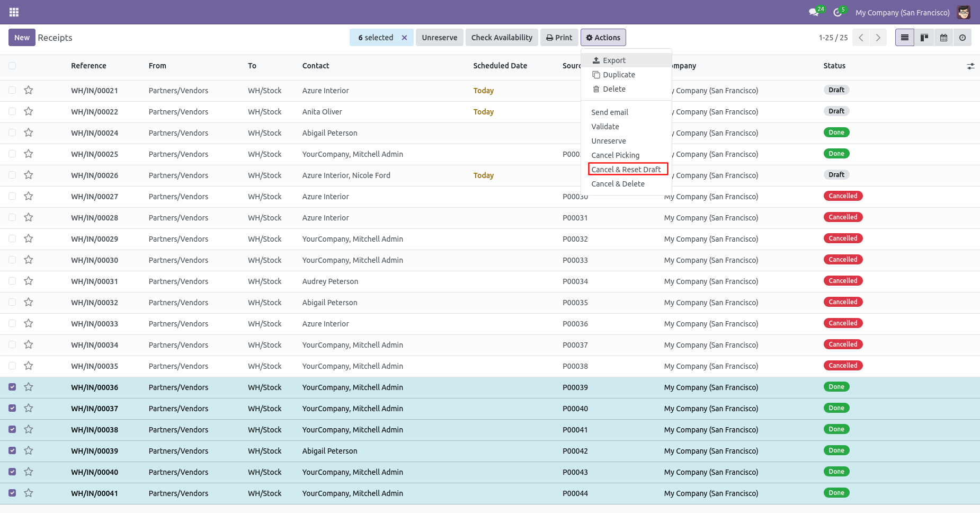Star receipt WH/IN/00039

(x=29, y=450)
